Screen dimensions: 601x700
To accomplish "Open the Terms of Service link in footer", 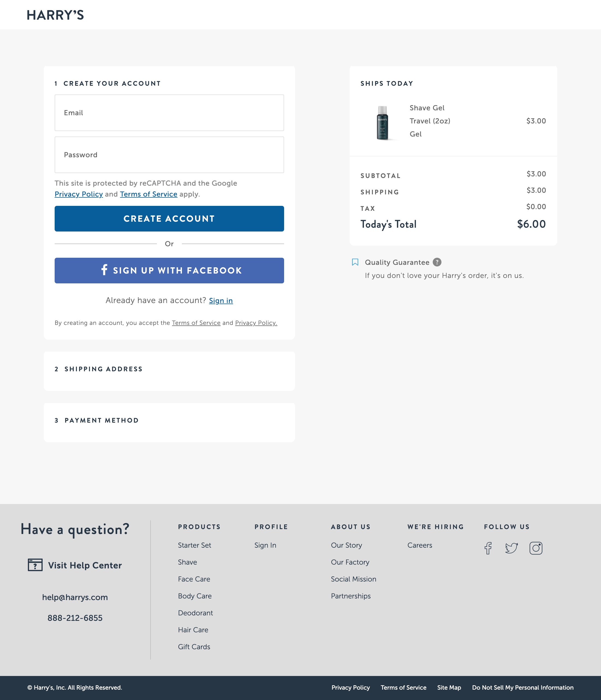I will point(403,687).
